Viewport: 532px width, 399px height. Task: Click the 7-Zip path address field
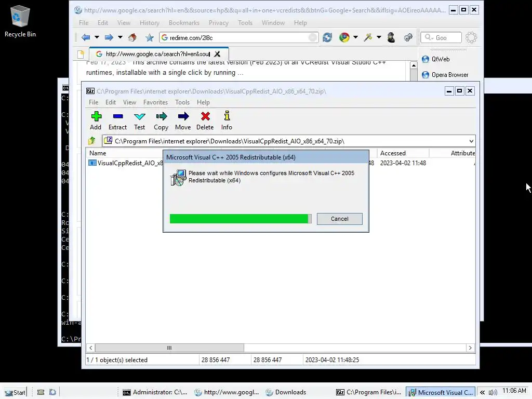(289, 141)
